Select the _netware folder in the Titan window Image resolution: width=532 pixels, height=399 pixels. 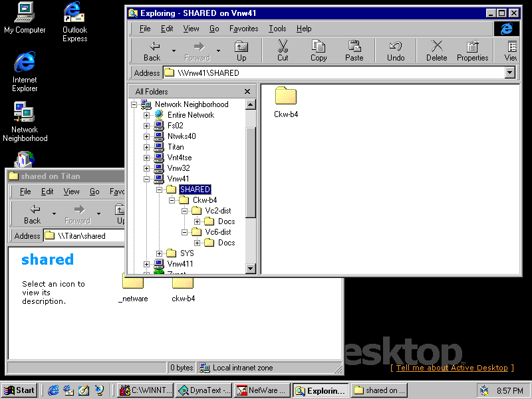point(133,290)
